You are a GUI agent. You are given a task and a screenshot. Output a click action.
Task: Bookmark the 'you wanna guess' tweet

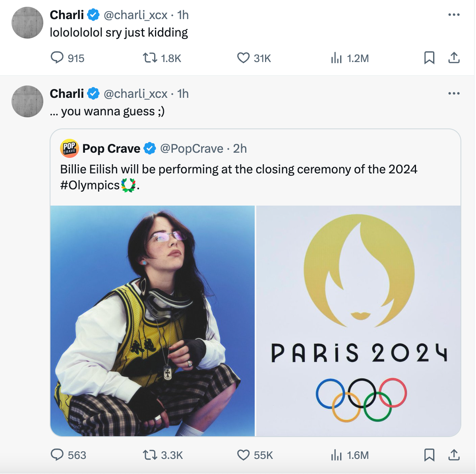[x=429, y=455]
